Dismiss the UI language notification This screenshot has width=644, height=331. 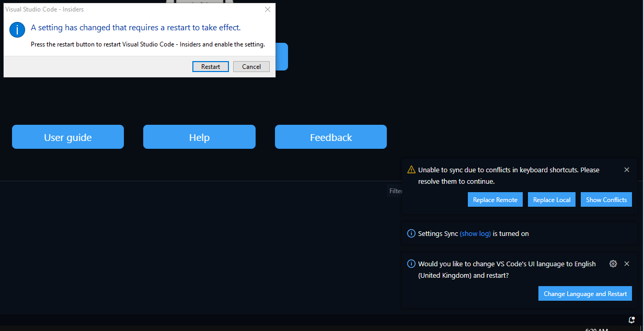627,264
